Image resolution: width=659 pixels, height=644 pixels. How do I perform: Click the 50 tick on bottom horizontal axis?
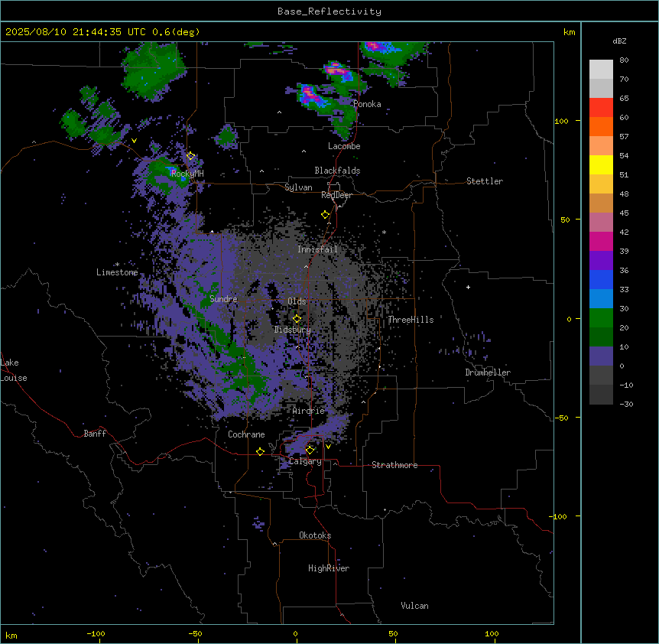tap(393, 634)
